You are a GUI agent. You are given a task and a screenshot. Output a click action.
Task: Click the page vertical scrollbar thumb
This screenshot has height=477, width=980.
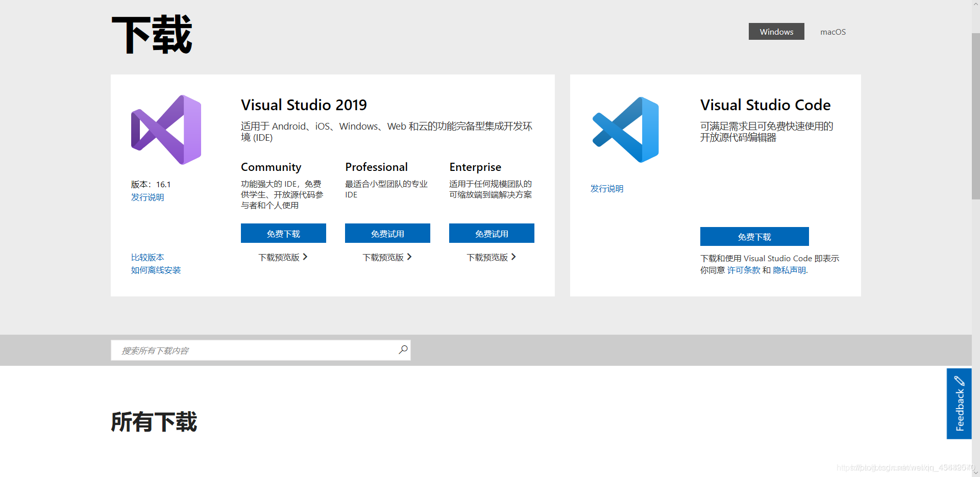976,116
